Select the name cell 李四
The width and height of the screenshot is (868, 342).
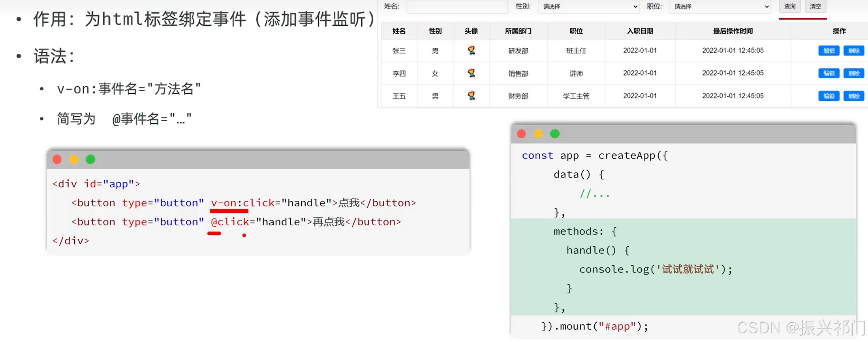click(x=399, y=73)
